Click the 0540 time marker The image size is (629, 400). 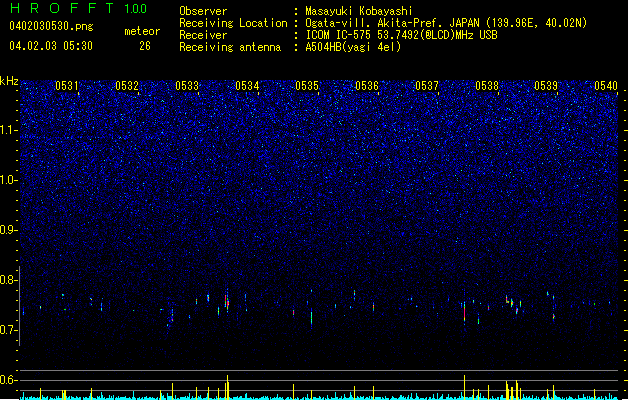(x=606, y=86)
